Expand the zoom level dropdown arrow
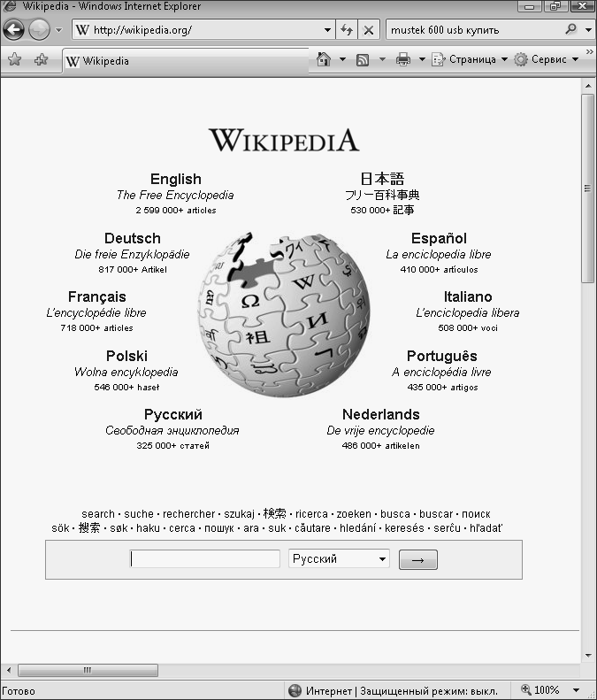Viewport: 597px width, 700px height. click(577, 690)
